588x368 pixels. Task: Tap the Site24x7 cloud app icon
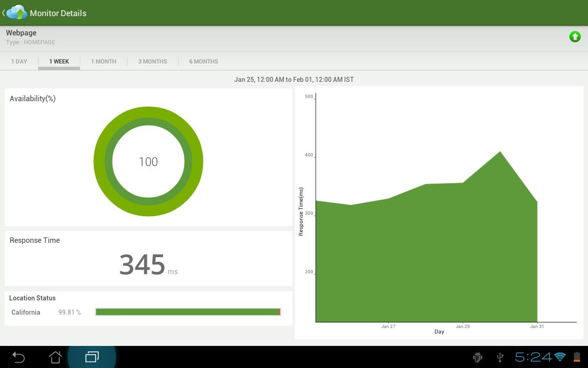[x=17, y=12]
